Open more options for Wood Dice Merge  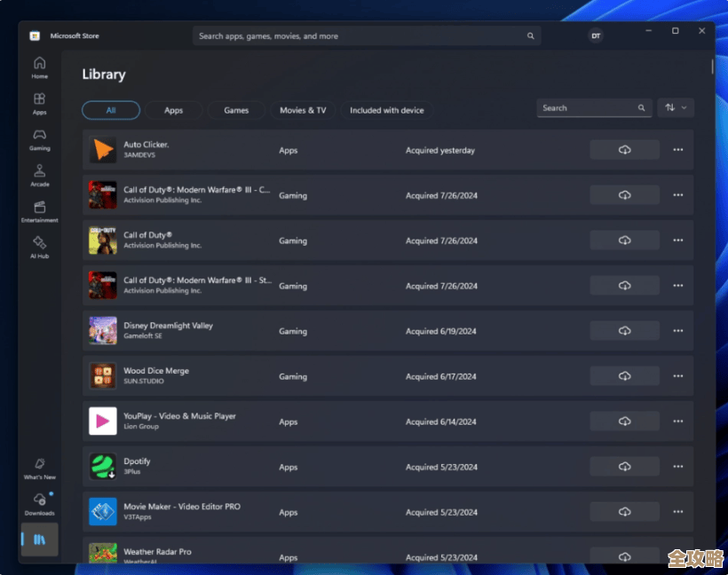click(678, 376)
